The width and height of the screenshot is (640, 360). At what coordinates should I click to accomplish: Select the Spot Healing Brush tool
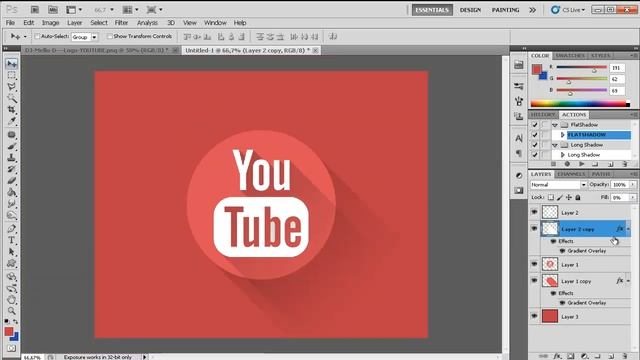tap(11, 135)
